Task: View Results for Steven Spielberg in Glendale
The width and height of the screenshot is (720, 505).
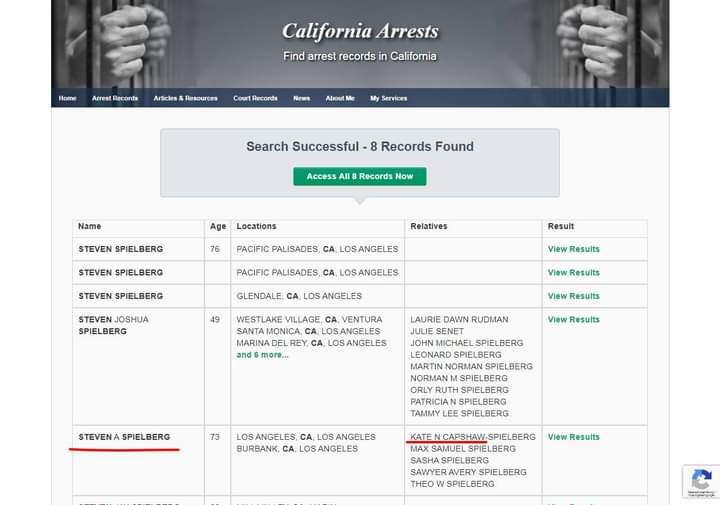Action: (x=573, y=296)
